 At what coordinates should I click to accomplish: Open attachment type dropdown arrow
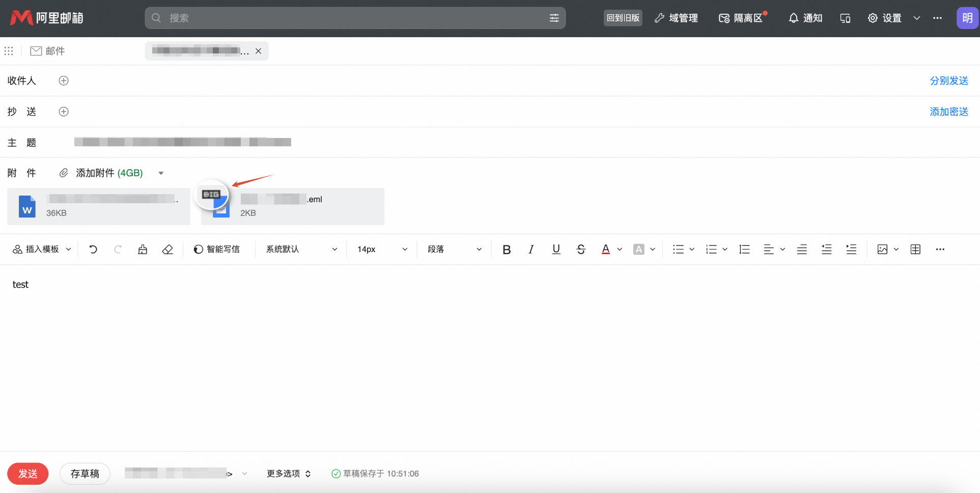(161, 173)
